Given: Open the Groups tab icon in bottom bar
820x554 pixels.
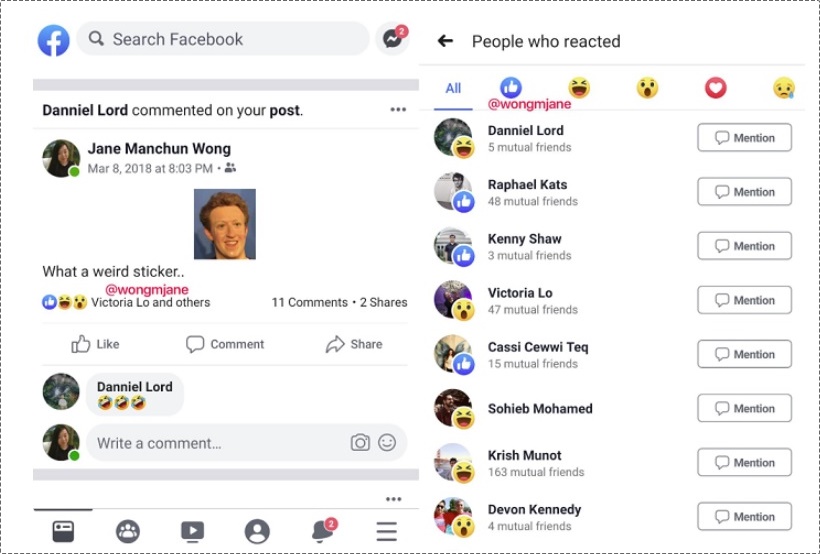Looking at the screenshot, I should 128,531.
